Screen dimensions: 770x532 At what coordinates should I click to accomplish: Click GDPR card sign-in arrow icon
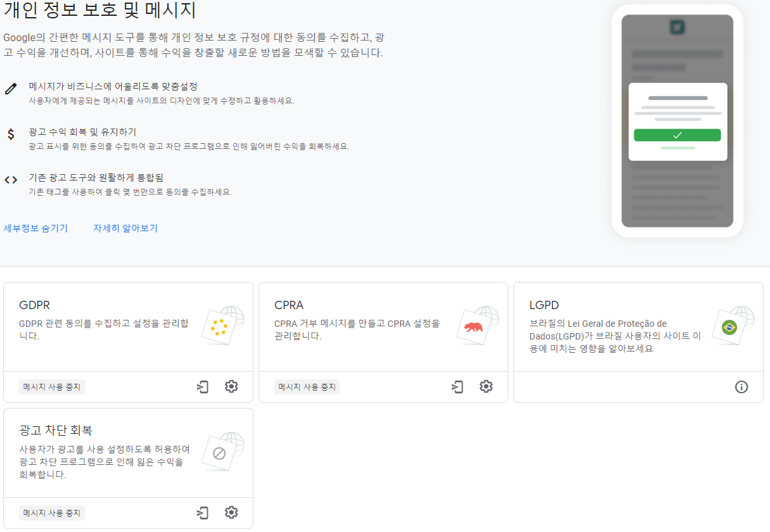click(203, 386)
